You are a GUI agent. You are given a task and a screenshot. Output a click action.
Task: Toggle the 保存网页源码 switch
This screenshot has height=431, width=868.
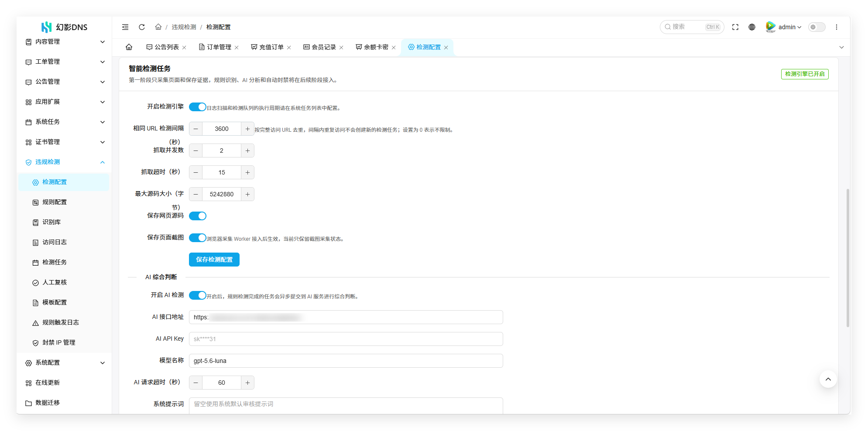coord(198,216)
